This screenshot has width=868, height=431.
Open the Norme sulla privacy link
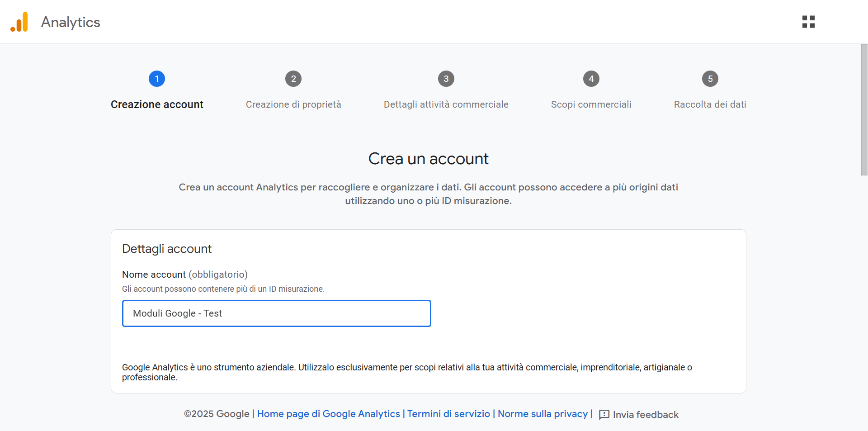pos(542,414)
